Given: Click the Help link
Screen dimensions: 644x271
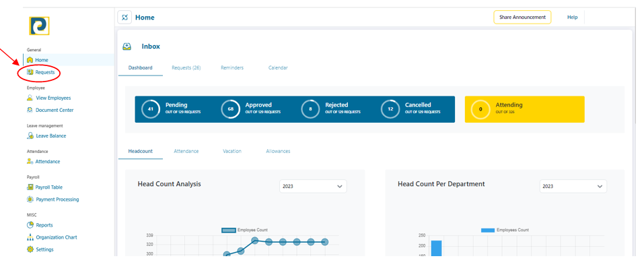Looking at the screenshot, I should click(x=572, y=18).
